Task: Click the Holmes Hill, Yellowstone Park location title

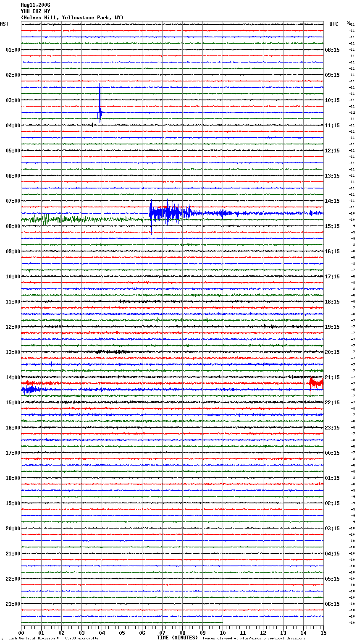Action: point(72,18)
